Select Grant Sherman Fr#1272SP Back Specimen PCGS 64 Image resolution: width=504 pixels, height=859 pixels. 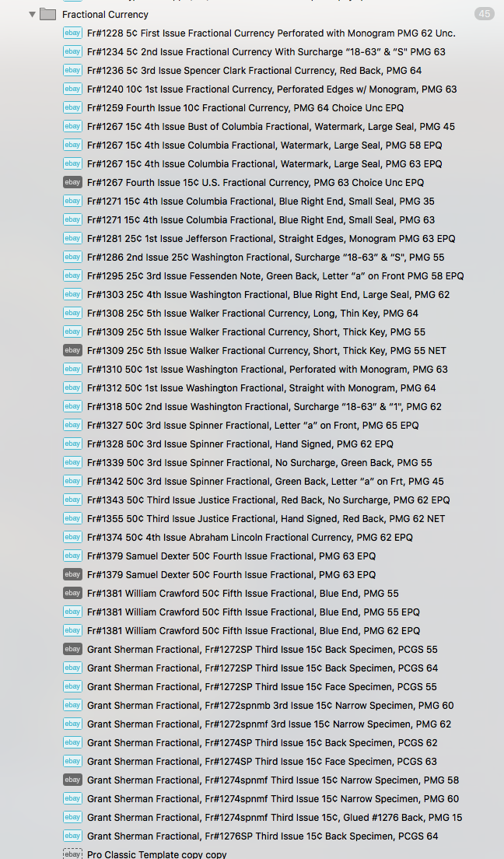pos(262,668)
